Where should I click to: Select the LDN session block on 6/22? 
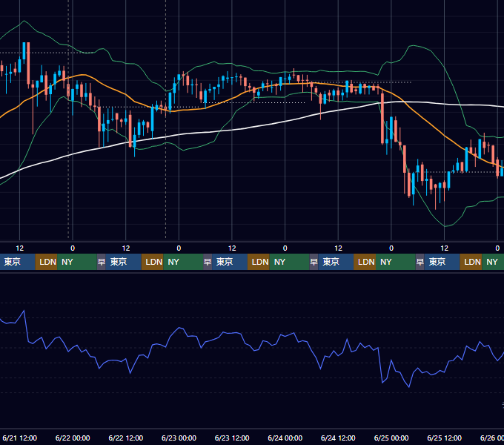[x=153, y=262]
